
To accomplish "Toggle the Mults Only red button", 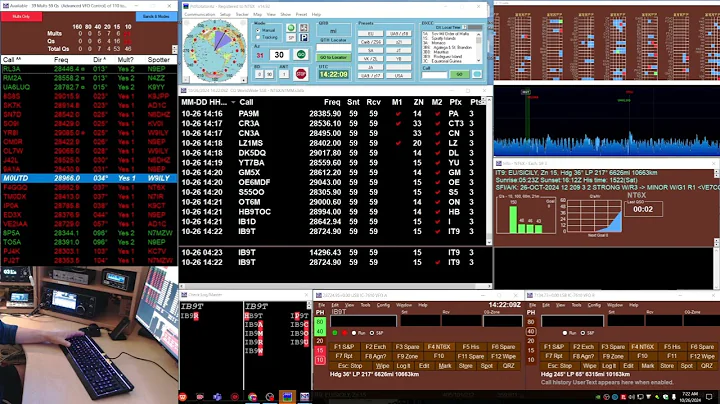I will [21, 17].
